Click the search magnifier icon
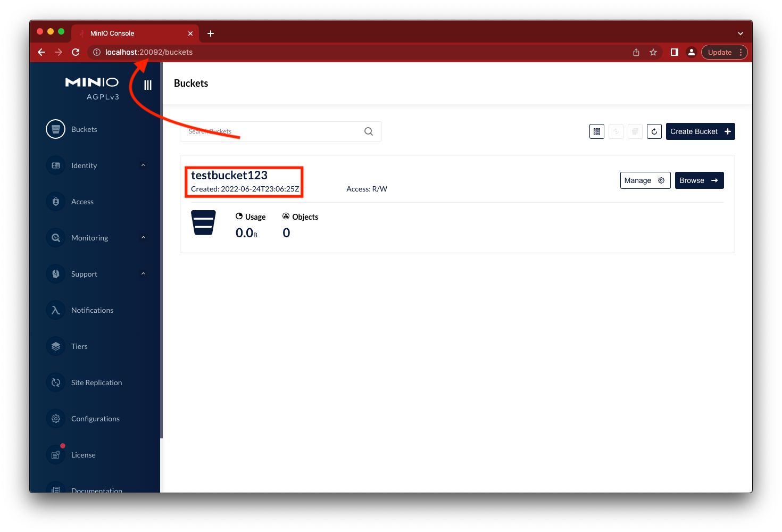The image size is (782, 532). coord(369,131)
